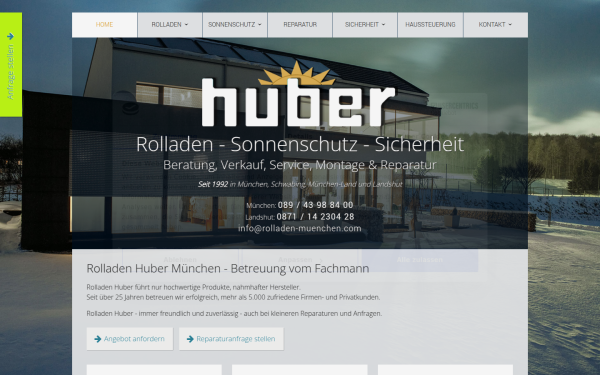This screenshot has width=600, height=375.
Task: Click Angebot anfordern button
Action: [x=130, y=339]
